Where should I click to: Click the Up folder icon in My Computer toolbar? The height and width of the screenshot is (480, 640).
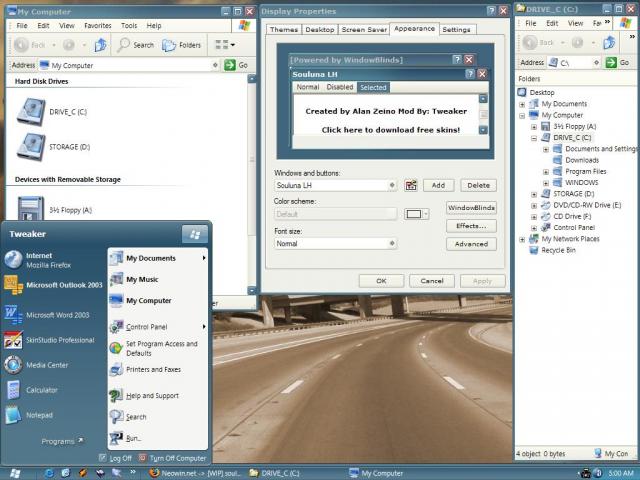[100, 45]
